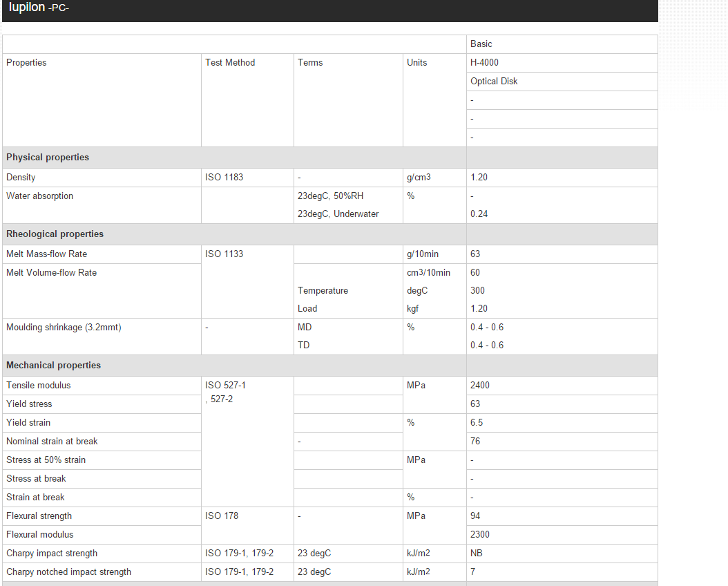
Task: Select the Rheological properties section row
Action: coord(329,234)
